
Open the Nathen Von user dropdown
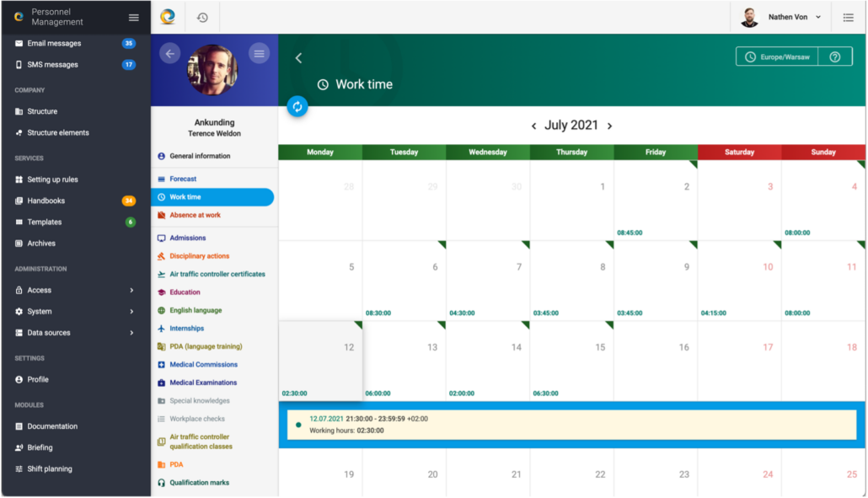pyautogui.click(x=780, y=17)
